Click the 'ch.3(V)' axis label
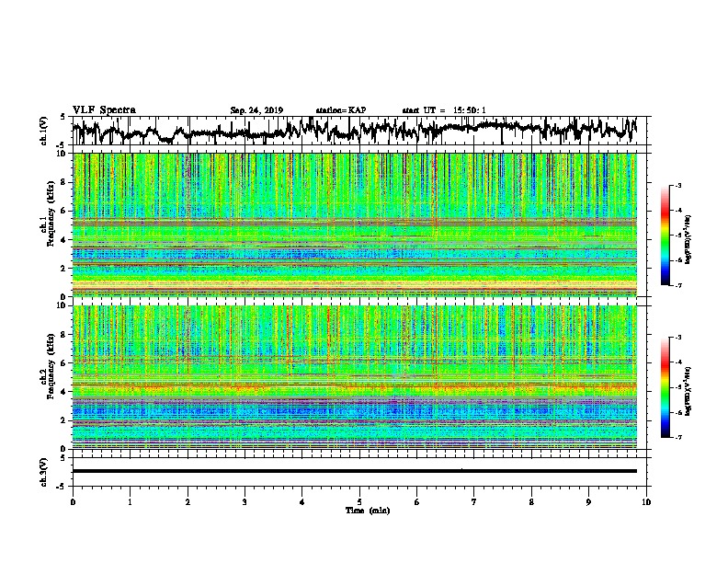The image size is (728, 563). pyautogui.click(x=44, y=473)
